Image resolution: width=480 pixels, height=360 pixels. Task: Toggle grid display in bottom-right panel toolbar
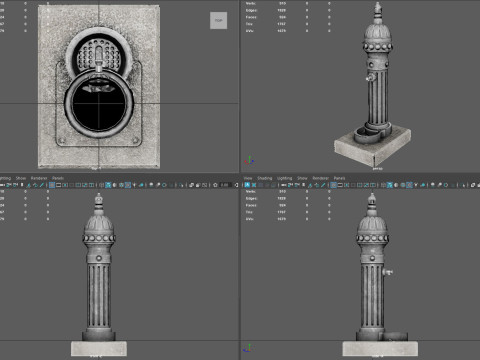pyautogui.click(x=333, y=185)
